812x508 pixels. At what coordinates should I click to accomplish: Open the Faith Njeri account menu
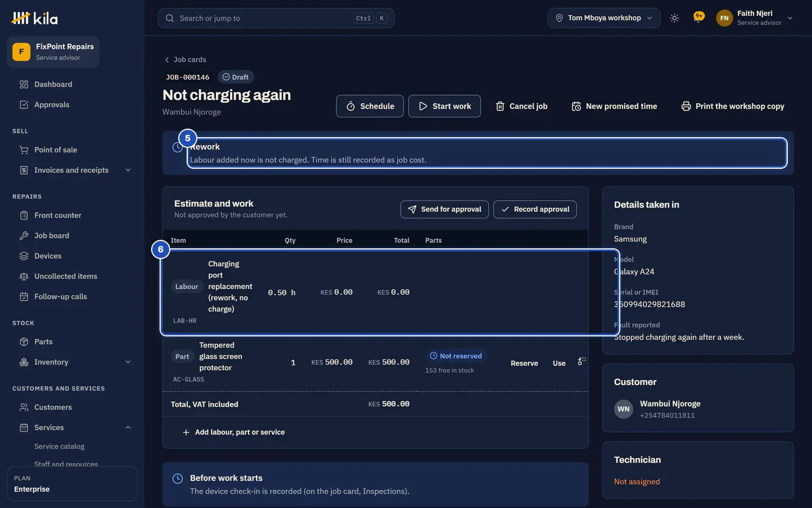pyautogui.click(x=756, y=18)
